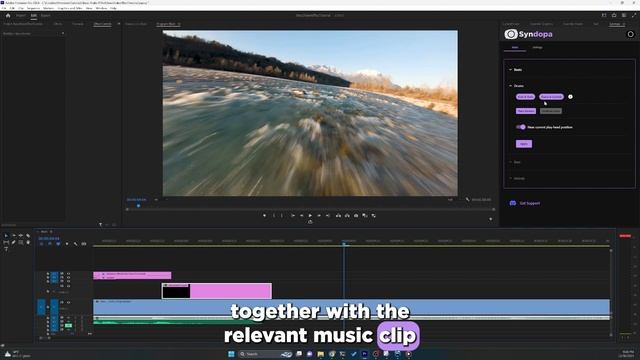
Task: Select the long blue video clip
Action: 351,307
